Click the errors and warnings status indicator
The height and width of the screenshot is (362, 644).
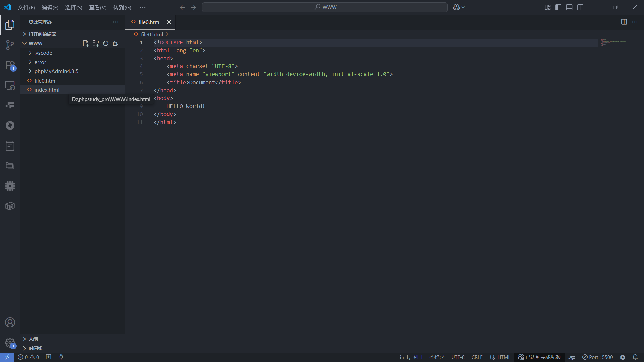point(28,357)
